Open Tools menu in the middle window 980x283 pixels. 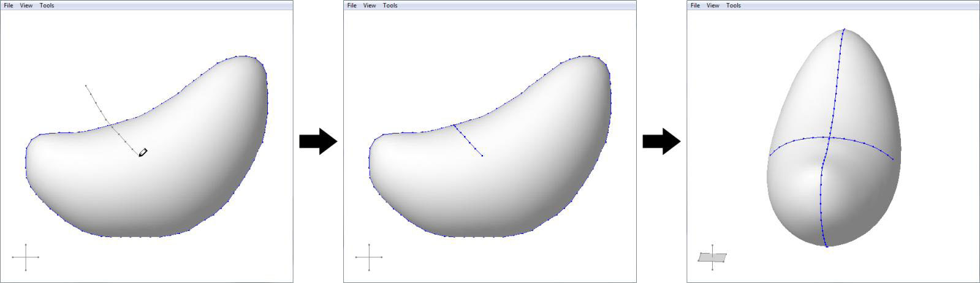(x=390, y=6)
